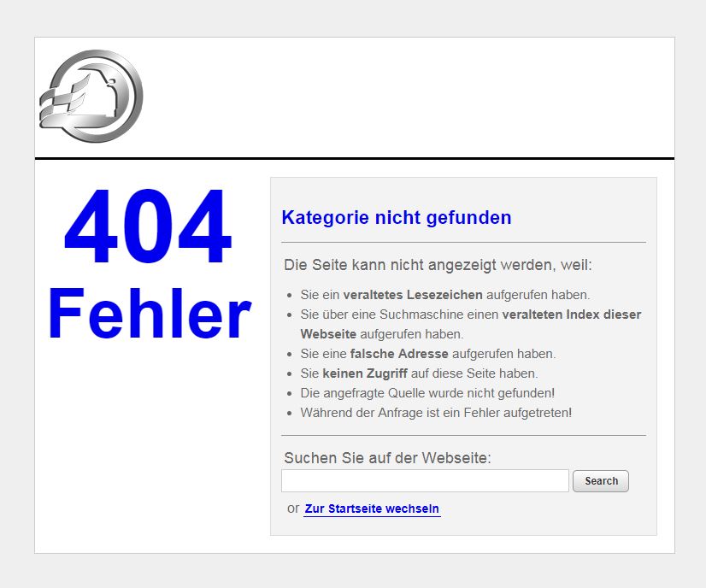Click the silver circular site logo

[91, 96]
